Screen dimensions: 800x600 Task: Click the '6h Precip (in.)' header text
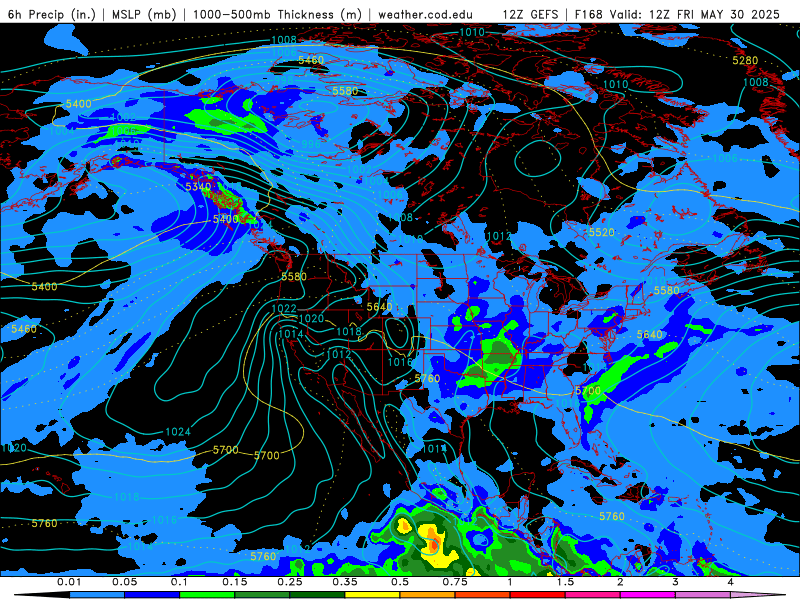[x=52, y=14]
